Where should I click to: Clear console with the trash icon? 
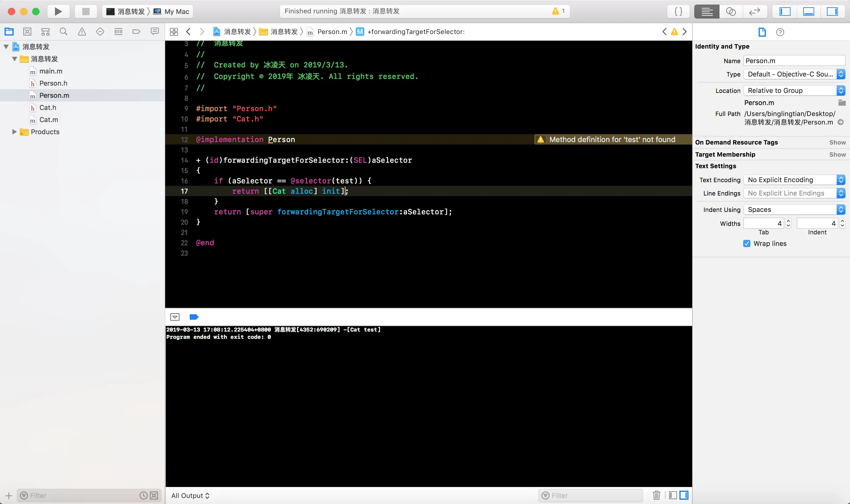(x=656, y=495)
